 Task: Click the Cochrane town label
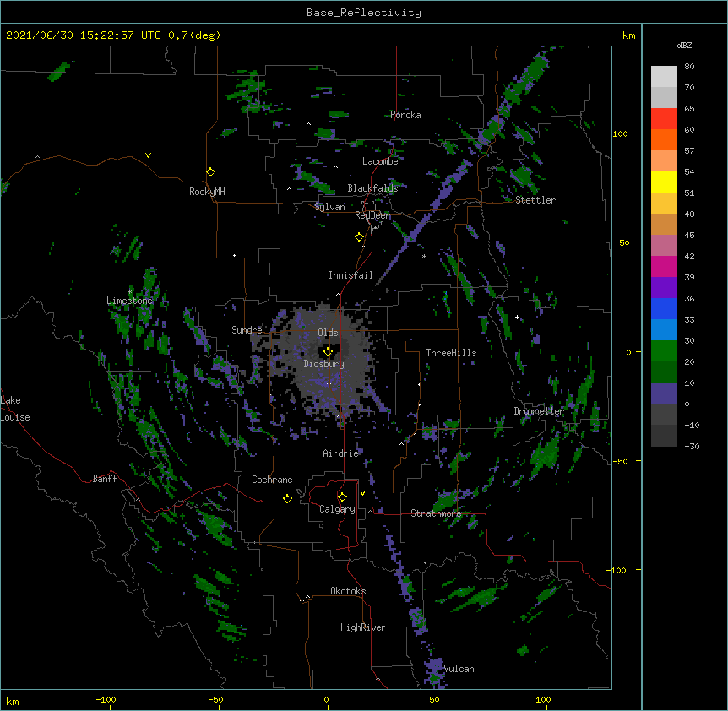(272, 480)
